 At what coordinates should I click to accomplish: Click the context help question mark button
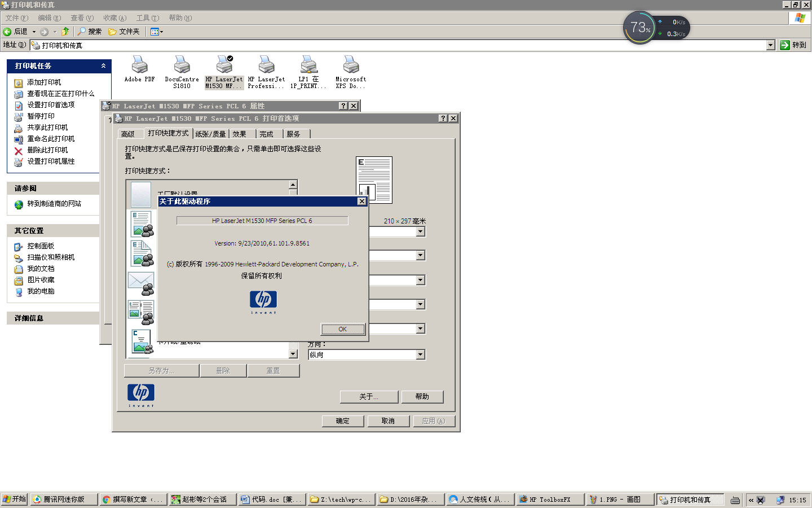[x=443, y=119]
